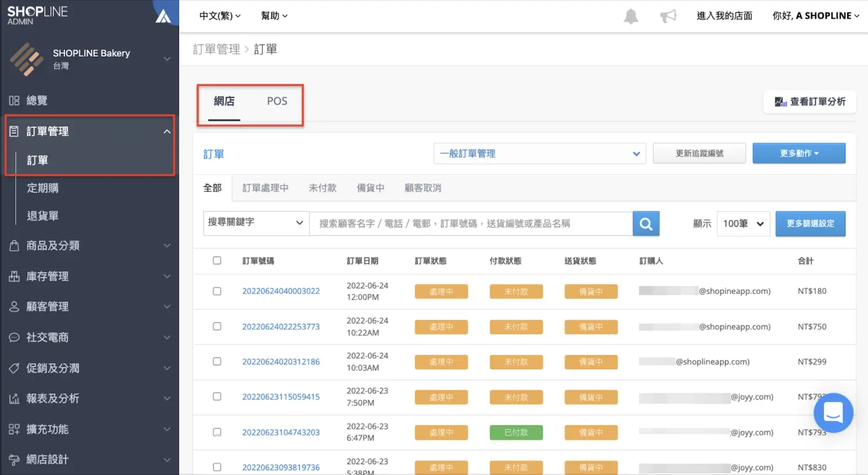Click the 更新追蹤編號 button
Image resolution: width=868 pixels, height=475 pixels.
pyautogui.click(x=699, y=153)
